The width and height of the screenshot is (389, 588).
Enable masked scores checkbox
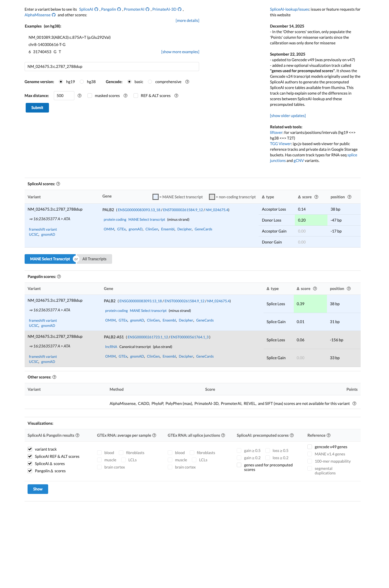[90, 96]
